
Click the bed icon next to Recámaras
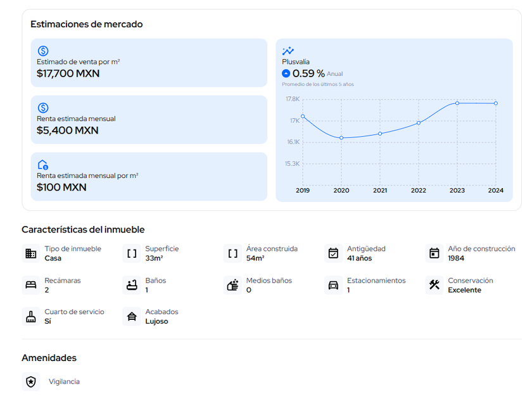click(x=31, y=285)
